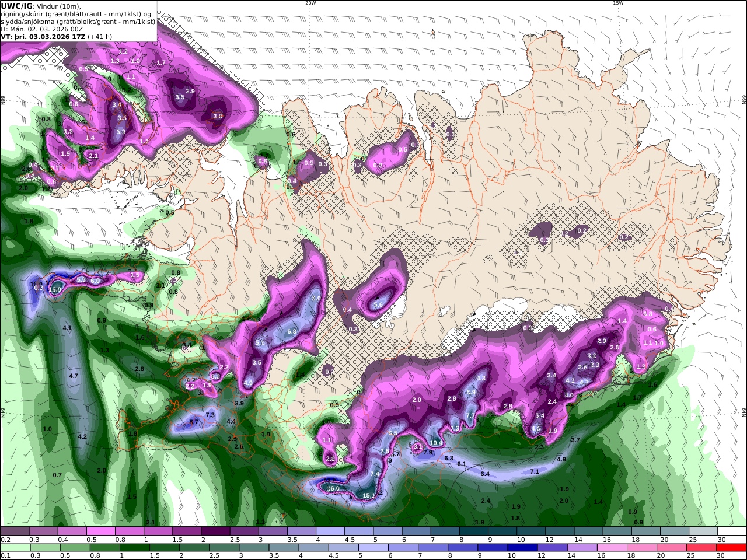Pick red rain swatch between 25 and 30
The image size is (747, 560).
coord(700,547)
